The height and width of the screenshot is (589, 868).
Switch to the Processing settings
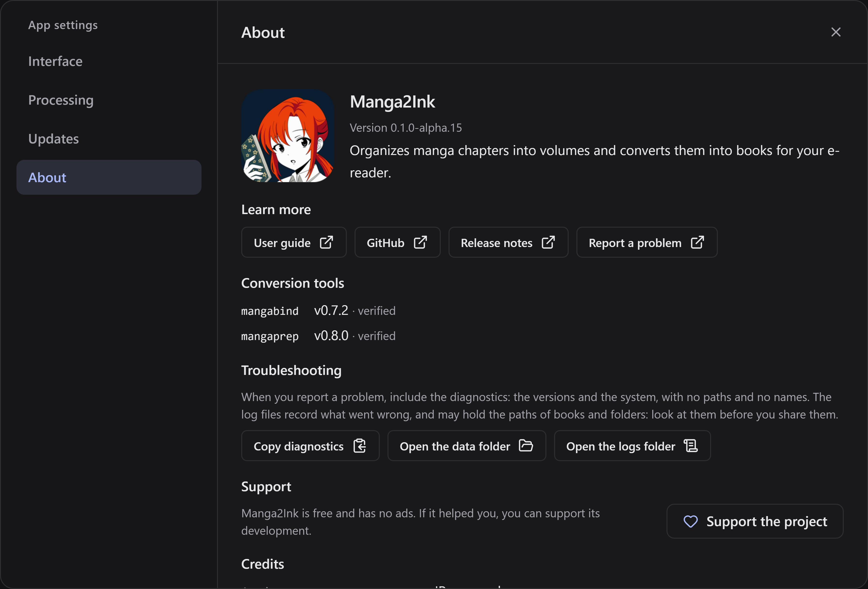[x=109, y=100]
